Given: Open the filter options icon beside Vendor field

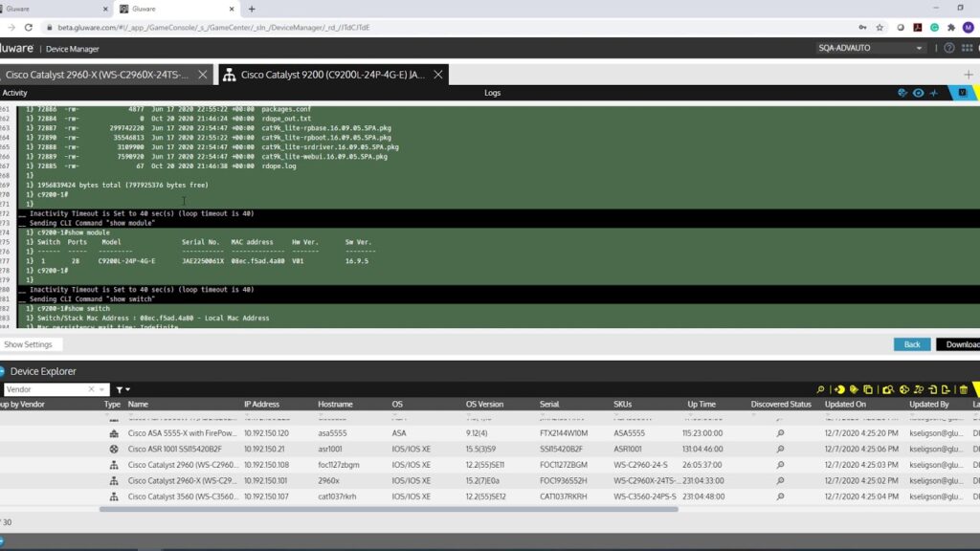Looking at the screenshot, I should coord(122,390).
